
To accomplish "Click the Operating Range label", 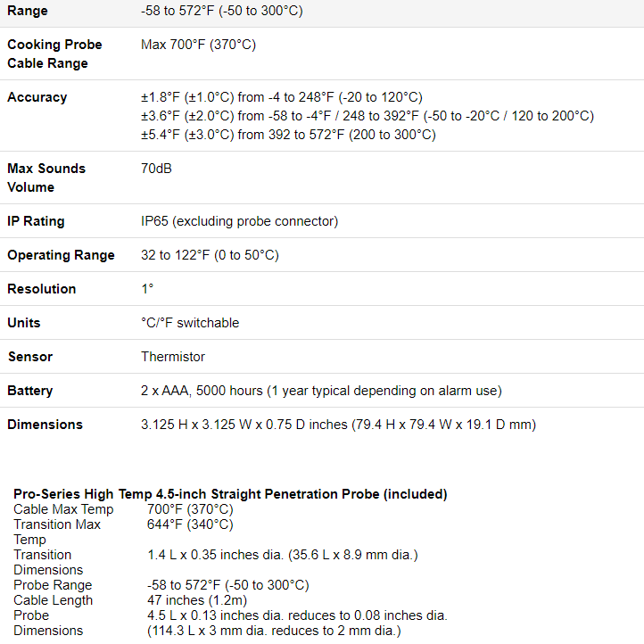I will click(x=61, y=255).
